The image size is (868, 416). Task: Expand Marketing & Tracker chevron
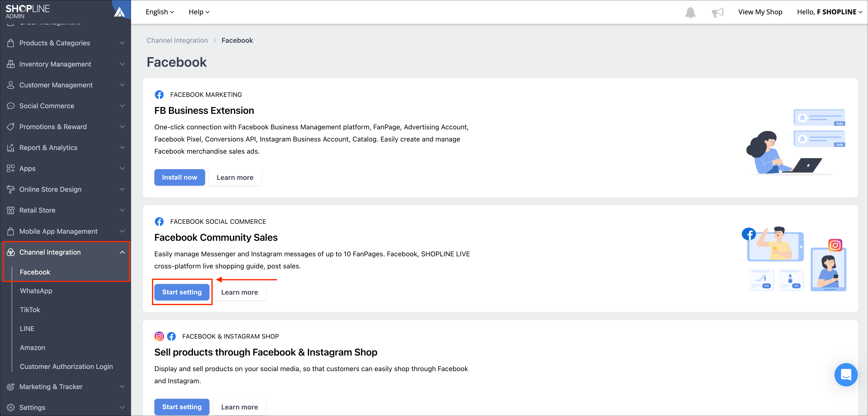coord(122,387)
